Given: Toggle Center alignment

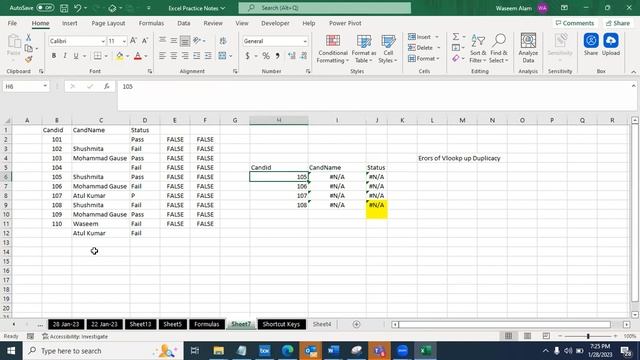Looking at the screenshot, I should pos(174,56).
